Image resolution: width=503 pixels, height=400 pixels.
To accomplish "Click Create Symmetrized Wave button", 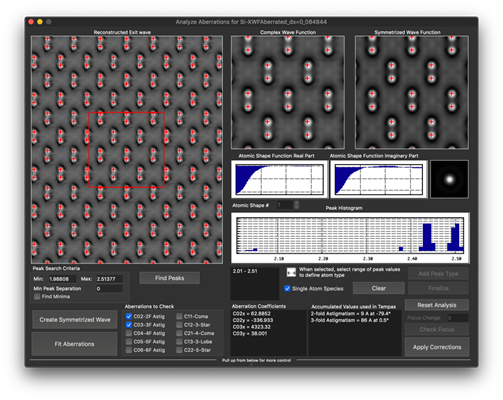I will [x=75, y=320].
